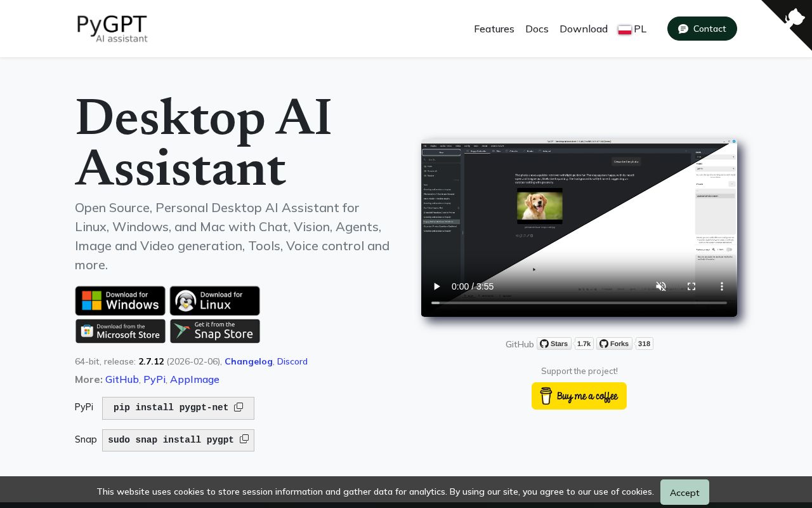Click the GitHub Stars badge

click(554, 344)
